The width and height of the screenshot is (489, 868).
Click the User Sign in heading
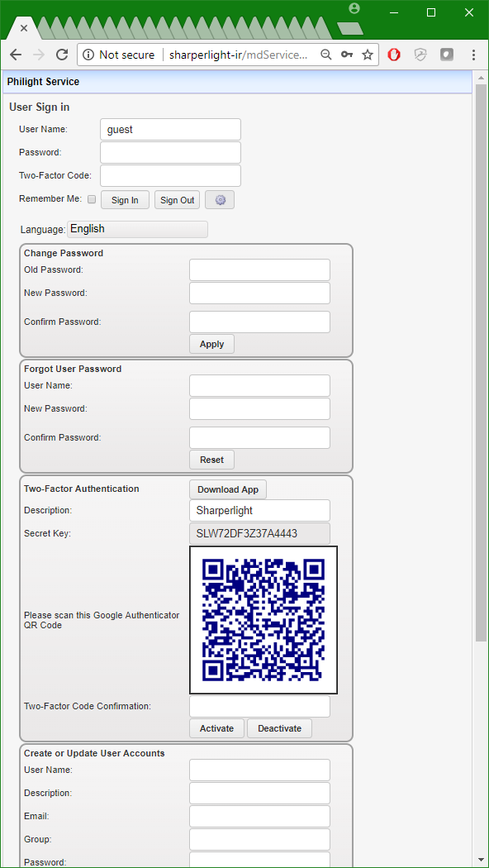point(40,107)
